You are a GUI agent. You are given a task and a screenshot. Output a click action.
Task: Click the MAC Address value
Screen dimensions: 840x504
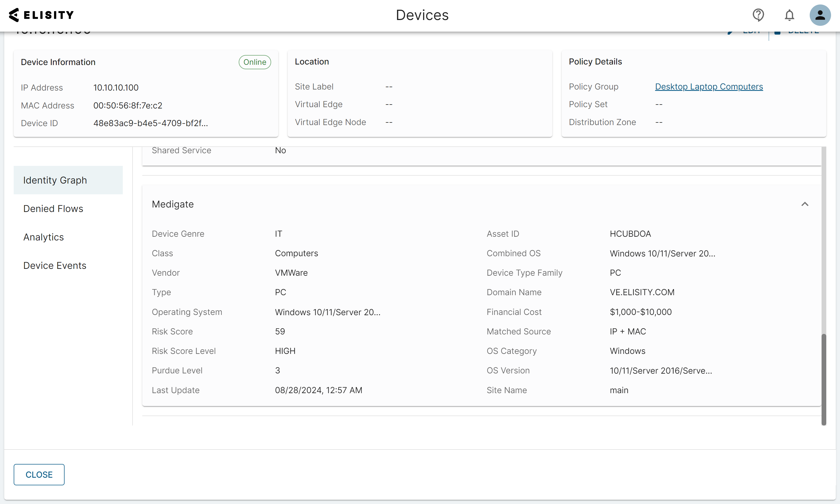(x=128, y=106)
